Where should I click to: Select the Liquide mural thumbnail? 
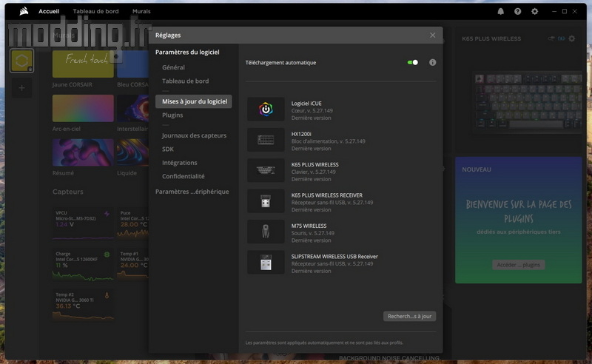[132, 152]
